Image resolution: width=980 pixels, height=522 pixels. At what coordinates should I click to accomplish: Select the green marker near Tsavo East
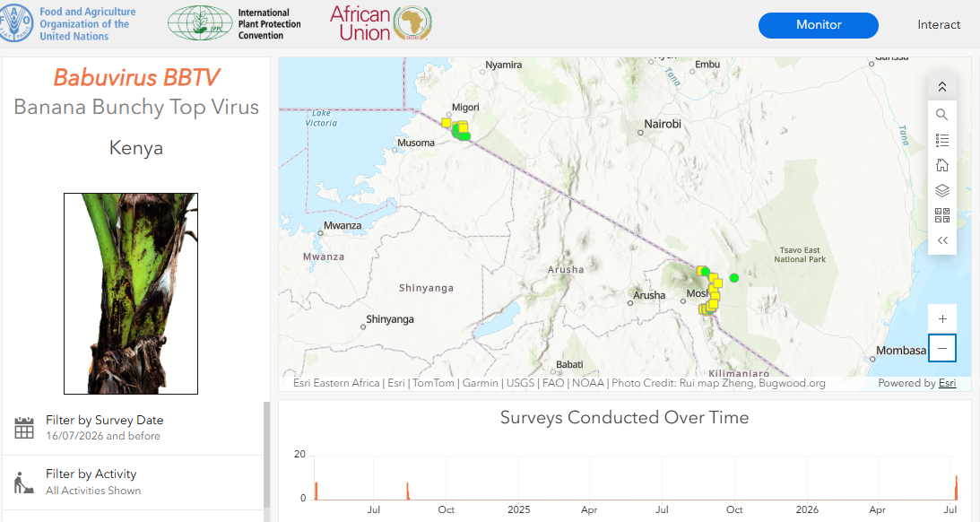(734, 277)
